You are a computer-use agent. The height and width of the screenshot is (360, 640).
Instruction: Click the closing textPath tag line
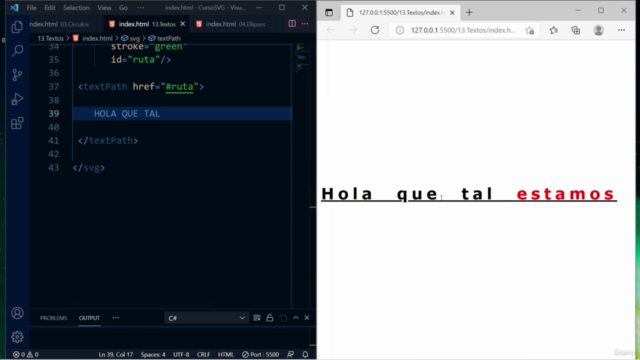pyautogui.click(x=108, y=140)
